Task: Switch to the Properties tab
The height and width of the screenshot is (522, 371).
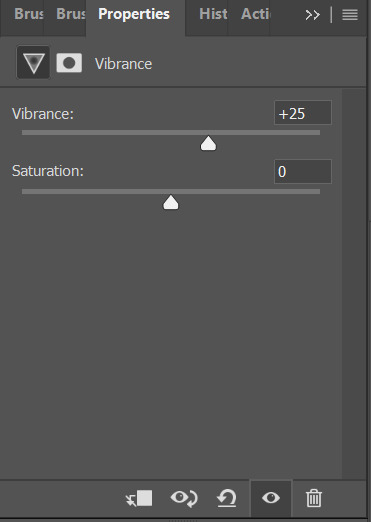Action: pos(134,14)
